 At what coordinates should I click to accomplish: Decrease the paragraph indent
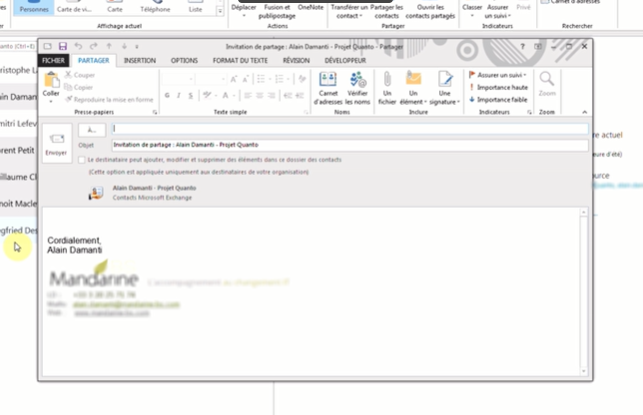pos(288,96)
